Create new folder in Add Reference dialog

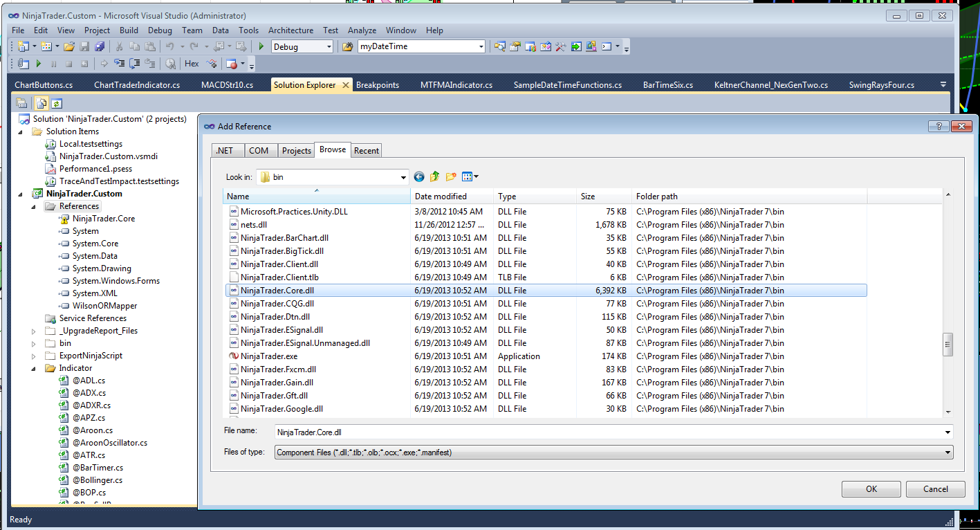click(451, 177)
